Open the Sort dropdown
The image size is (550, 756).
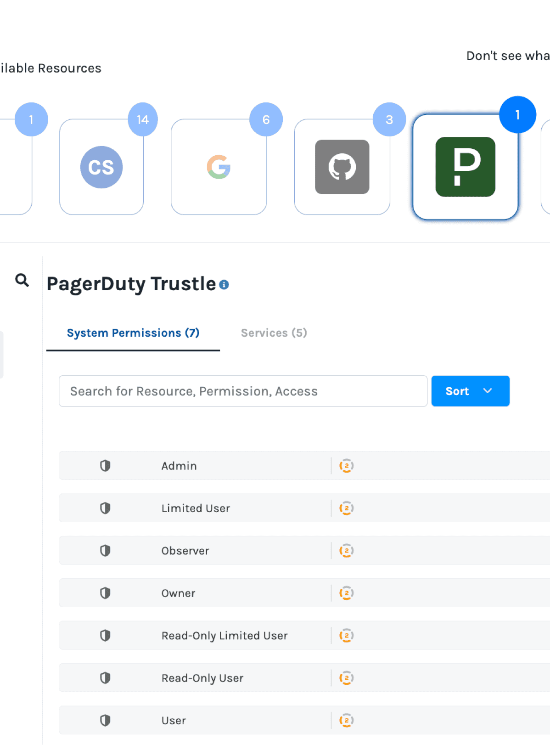(471, 391)
